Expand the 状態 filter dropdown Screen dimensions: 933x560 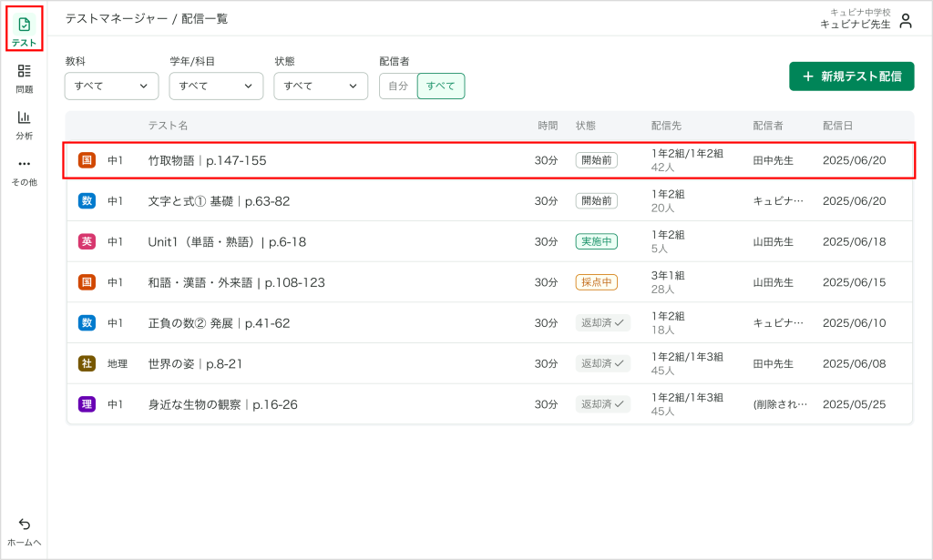[321, 86]
